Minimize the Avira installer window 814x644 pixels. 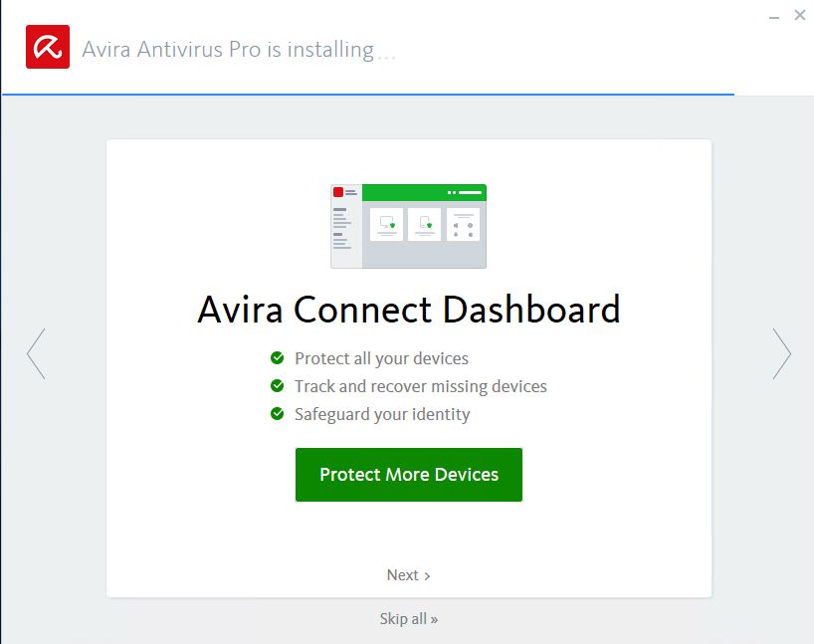774,17
